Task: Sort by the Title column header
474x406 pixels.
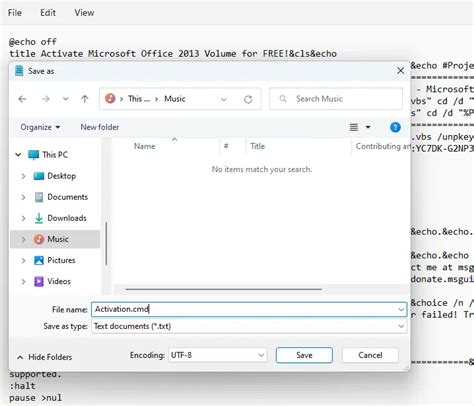Action: 257,146
